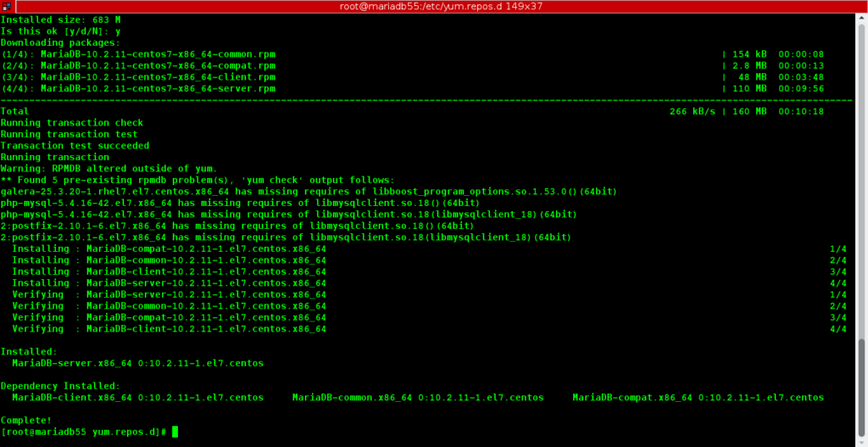Click the '48 MB' download size
Viewport: 868px width, 447px height.
(753, 77)
